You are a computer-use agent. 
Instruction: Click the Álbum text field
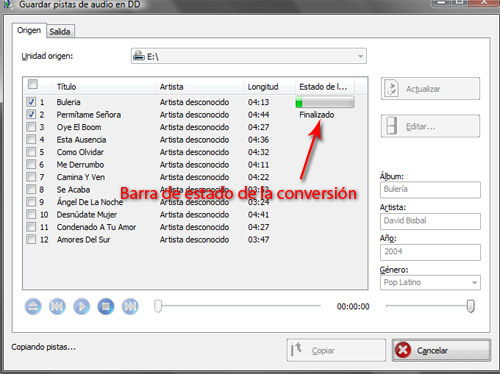click(x=430, y=190)
